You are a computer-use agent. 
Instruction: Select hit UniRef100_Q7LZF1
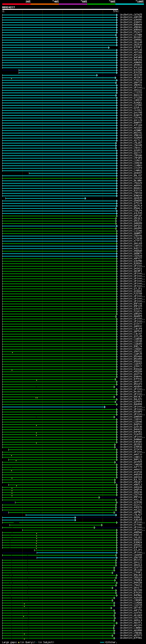[131, 289]
